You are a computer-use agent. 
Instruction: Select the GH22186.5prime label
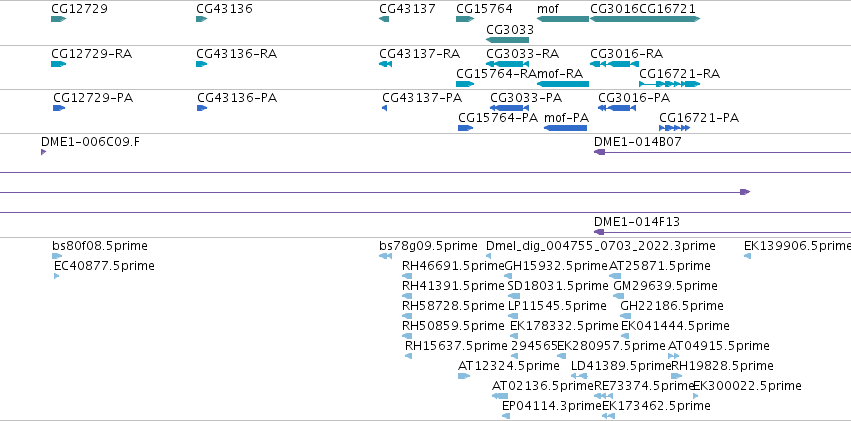pyautogui.click(x=672, y=306)
